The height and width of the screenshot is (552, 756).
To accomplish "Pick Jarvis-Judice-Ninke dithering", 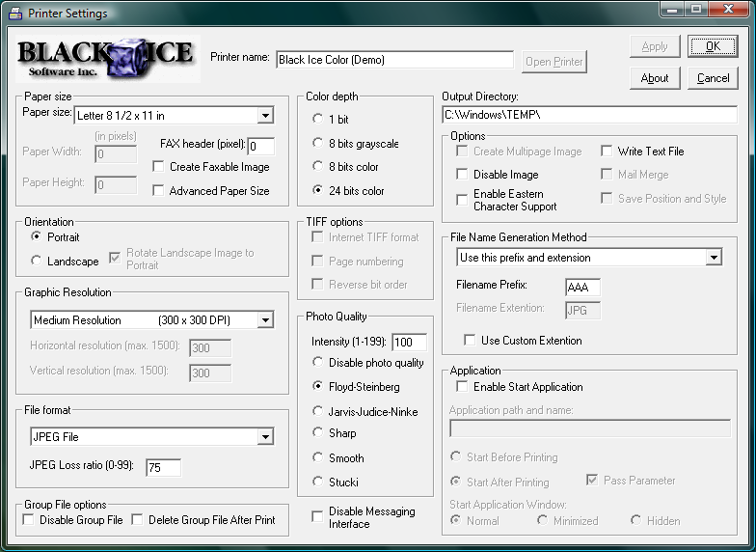I will pos(318,410).
